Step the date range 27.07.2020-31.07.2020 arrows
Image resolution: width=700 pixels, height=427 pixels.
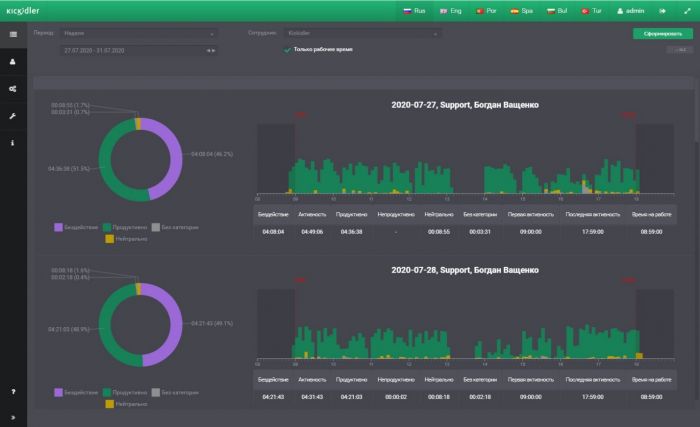pos(211,51)
